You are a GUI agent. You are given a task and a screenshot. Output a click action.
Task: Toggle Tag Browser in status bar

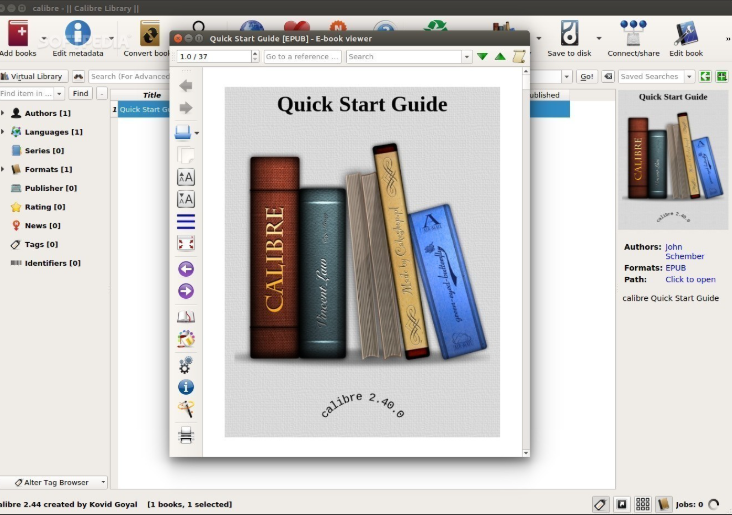click(600, 504)
